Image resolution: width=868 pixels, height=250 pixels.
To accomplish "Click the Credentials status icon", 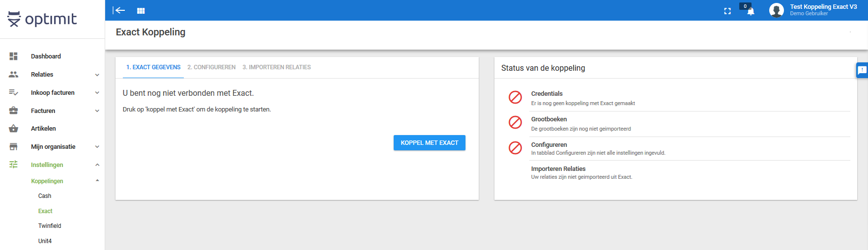I will pos(515,97).
